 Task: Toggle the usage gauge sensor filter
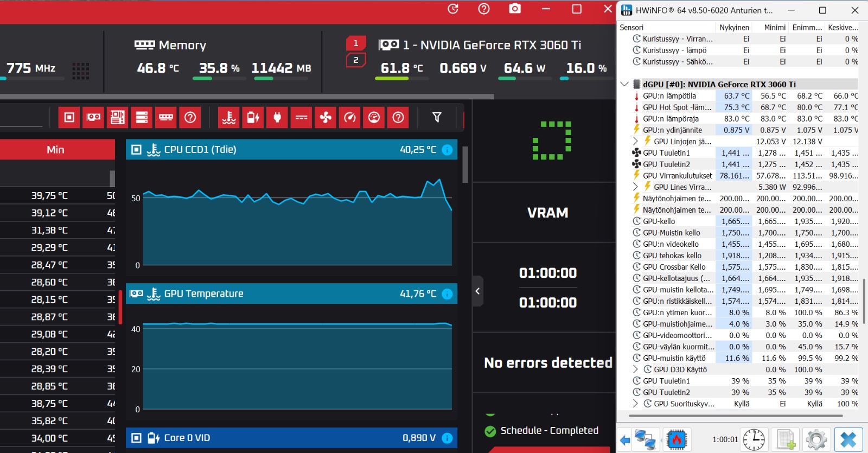[374, 117]
